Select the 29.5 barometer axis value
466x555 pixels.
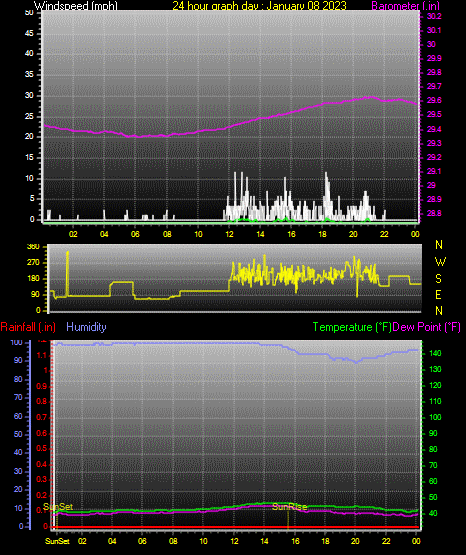[434, 115]
